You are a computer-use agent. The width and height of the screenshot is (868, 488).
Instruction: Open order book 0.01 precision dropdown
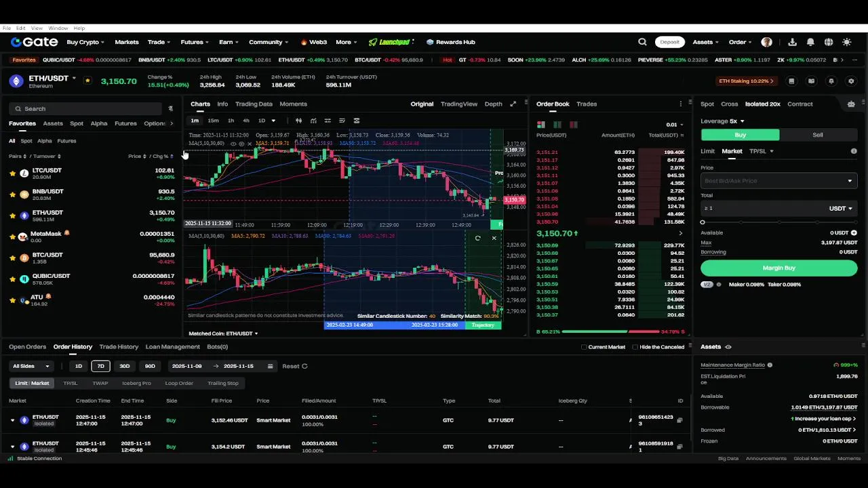click(x=674, y=125)
